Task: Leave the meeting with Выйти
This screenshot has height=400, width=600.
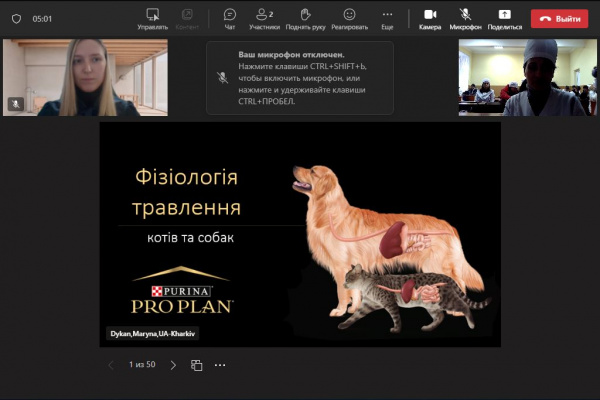Action: tap(559, 19)
